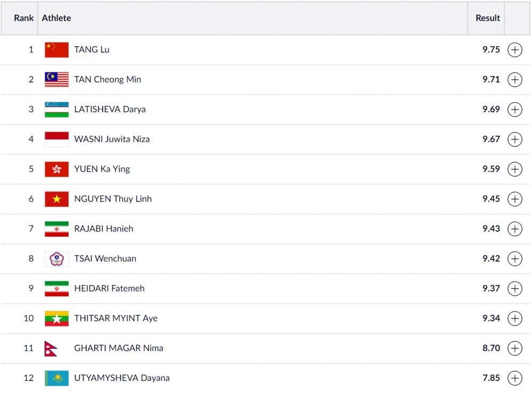
Task: Click China flag icon beside TANG Lu
Action: click(56, 49)
